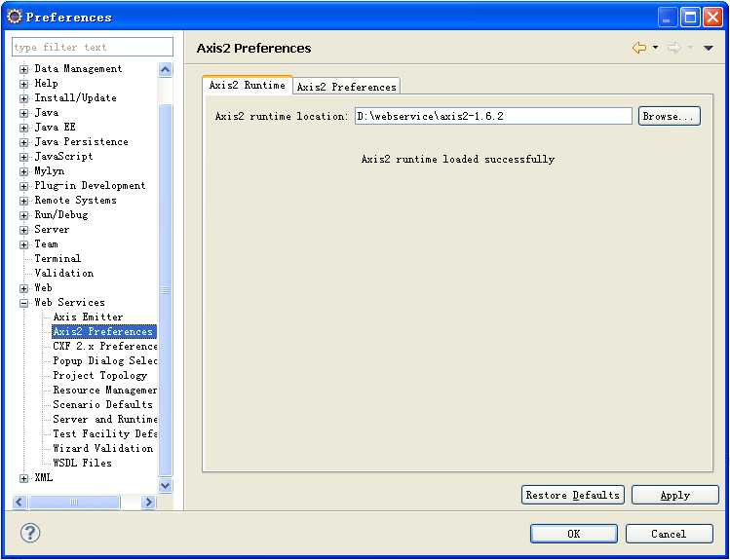The height and width of the screenshot is (560, 730).
Task: Select the Server tree label
Action: pyautogui.click(x=52, y=229)
